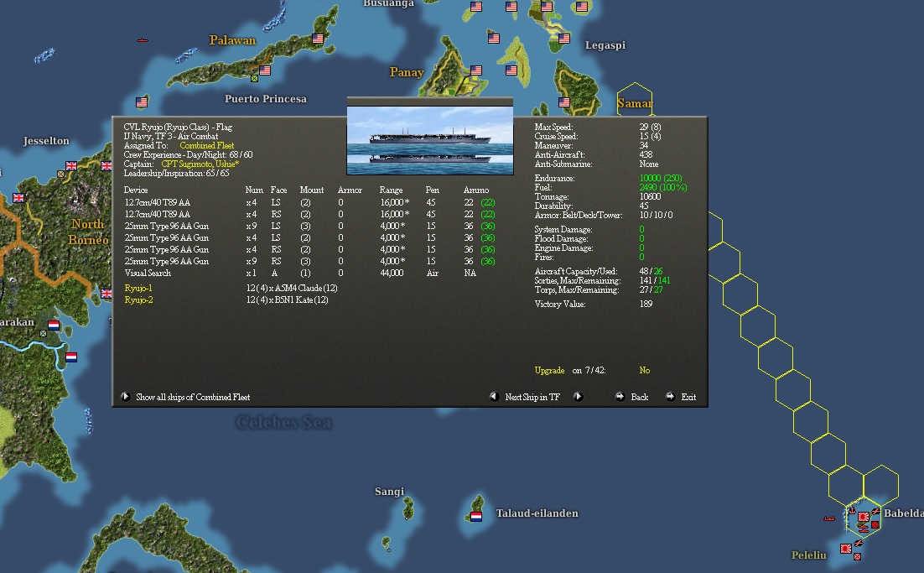Click the yellow Upgrade link
Viewport: 924px width, 573px height.
[549, 370]
